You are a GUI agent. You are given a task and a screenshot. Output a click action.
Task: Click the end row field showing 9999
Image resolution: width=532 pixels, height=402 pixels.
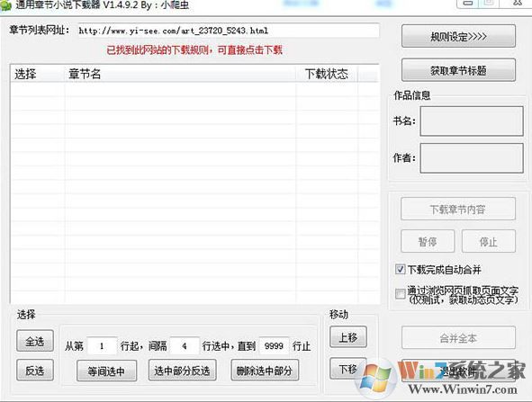click(x=274, y=346)
